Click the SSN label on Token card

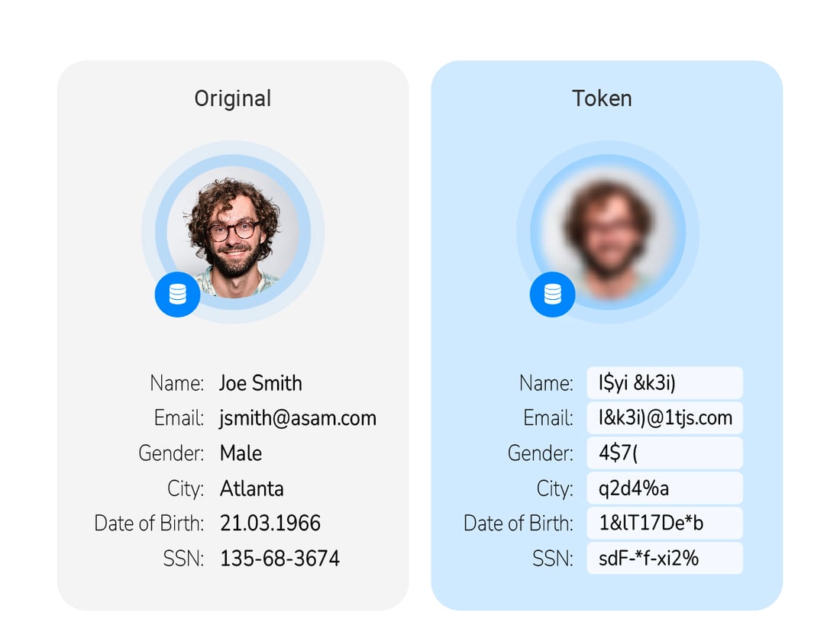552,559
